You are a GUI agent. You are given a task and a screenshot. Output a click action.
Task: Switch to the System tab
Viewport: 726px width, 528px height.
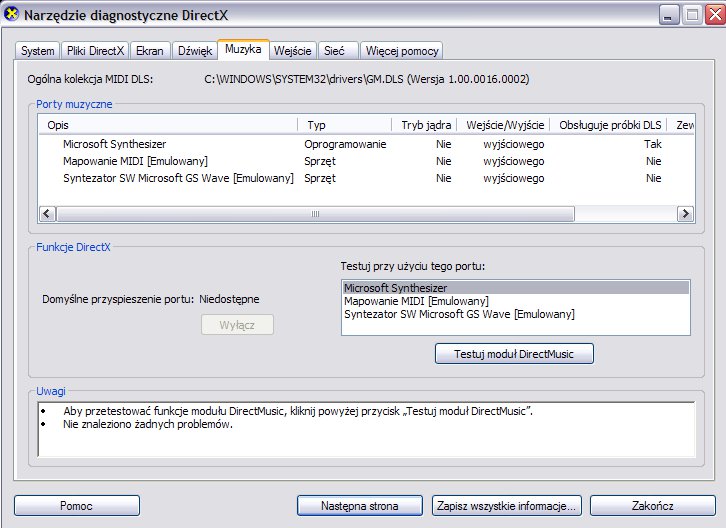coord(38,51)
